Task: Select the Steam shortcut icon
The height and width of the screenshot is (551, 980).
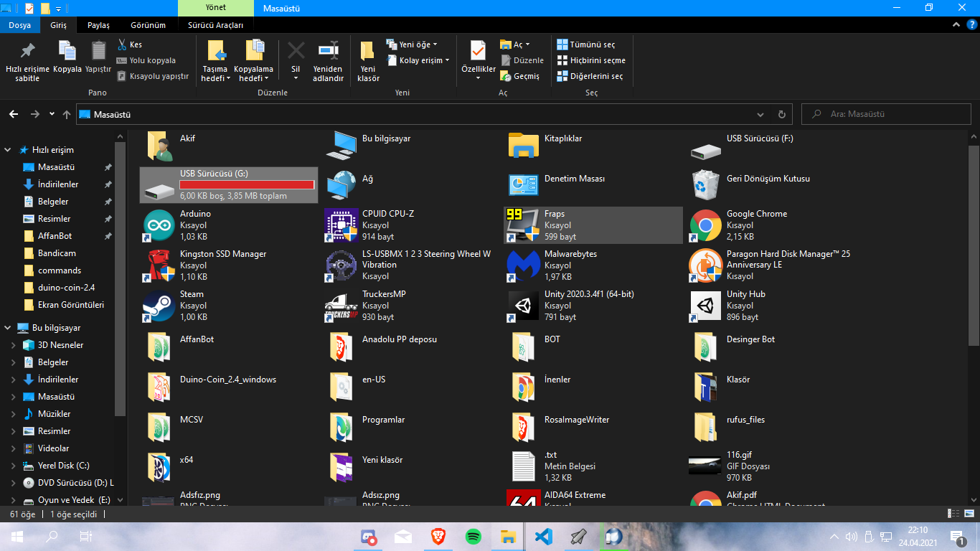Action: pos(159,305)
